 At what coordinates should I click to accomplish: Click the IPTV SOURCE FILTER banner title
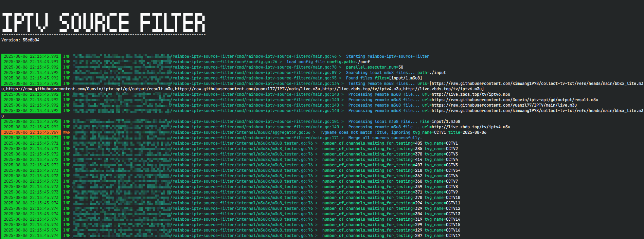103,23
